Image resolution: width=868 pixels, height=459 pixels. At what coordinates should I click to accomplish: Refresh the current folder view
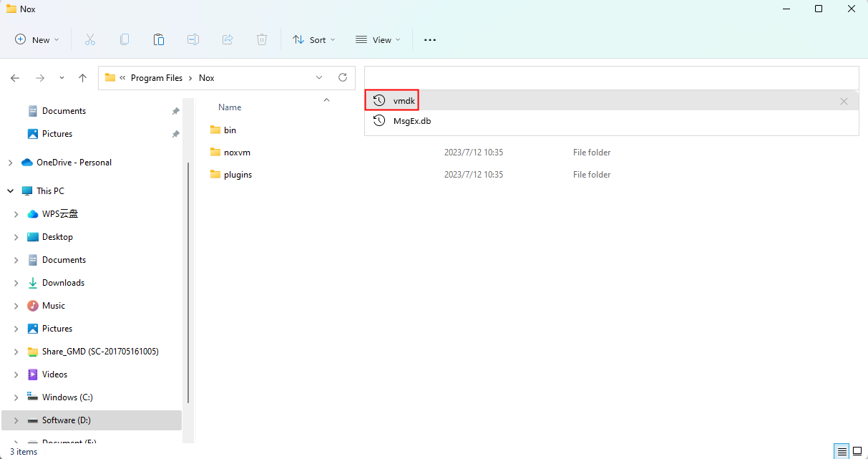[343, 78]
